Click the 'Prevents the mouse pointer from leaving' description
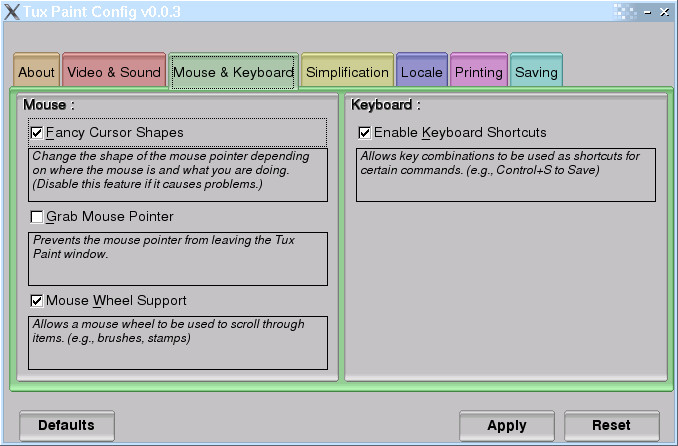Image resolution: width=678 pixels, height=446 pixels. coord(178,259)
